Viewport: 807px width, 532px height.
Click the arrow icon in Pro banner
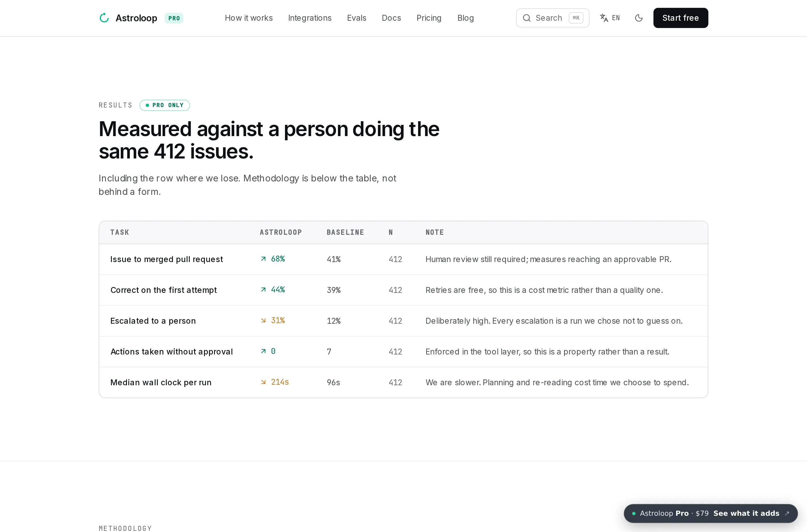pos(787,513)
